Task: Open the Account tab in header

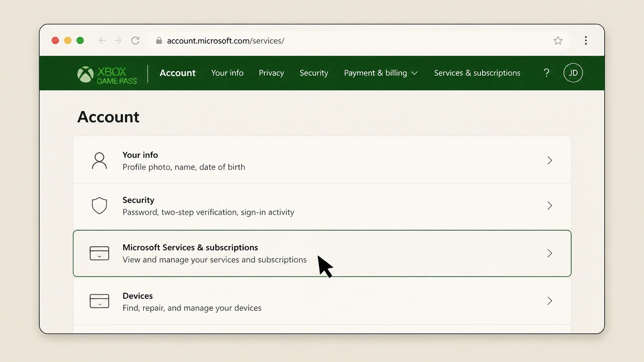Action: [x=177, y=73]
